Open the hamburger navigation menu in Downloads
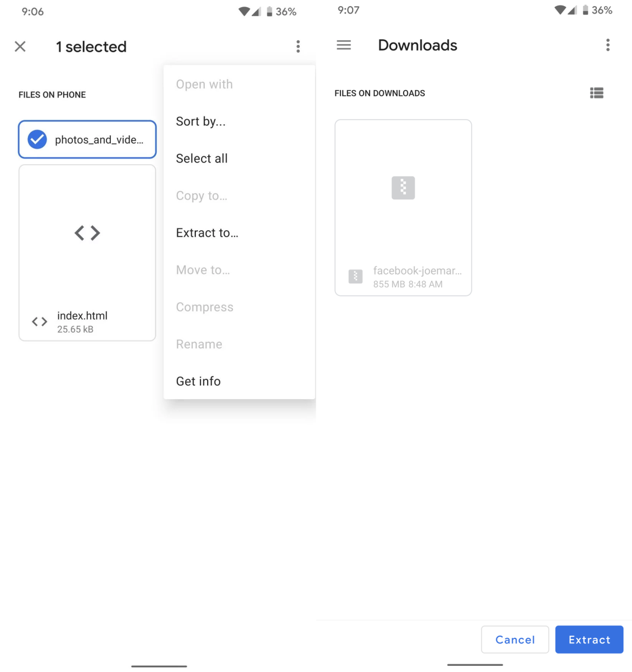The width and height of the screenshot is (632, 672). point(344,45)
